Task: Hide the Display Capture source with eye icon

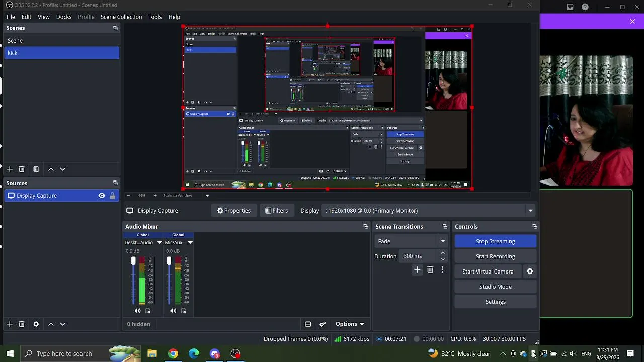Action: [x=102, y=196]
